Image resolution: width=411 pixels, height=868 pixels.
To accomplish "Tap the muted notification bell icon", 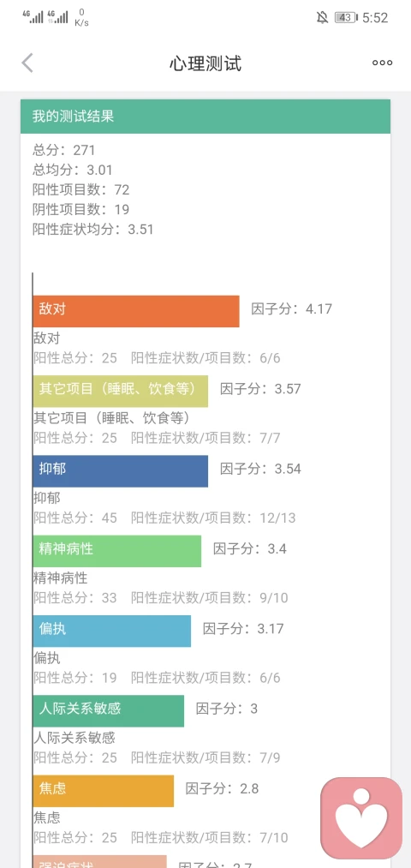I will tap(323, 18).
